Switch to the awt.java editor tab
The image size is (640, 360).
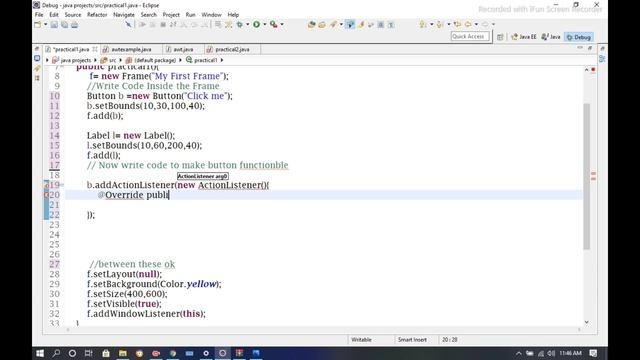183,49
